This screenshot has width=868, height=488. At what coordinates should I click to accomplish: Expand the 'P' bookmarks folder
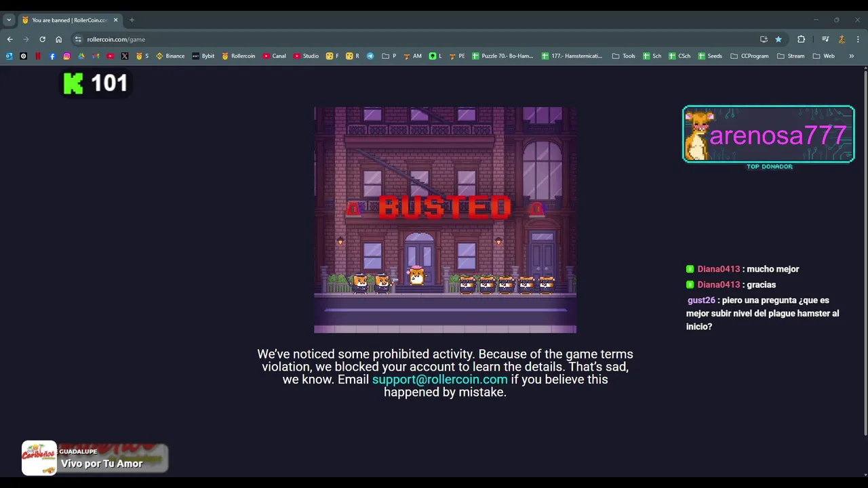[x=389, y=56]
